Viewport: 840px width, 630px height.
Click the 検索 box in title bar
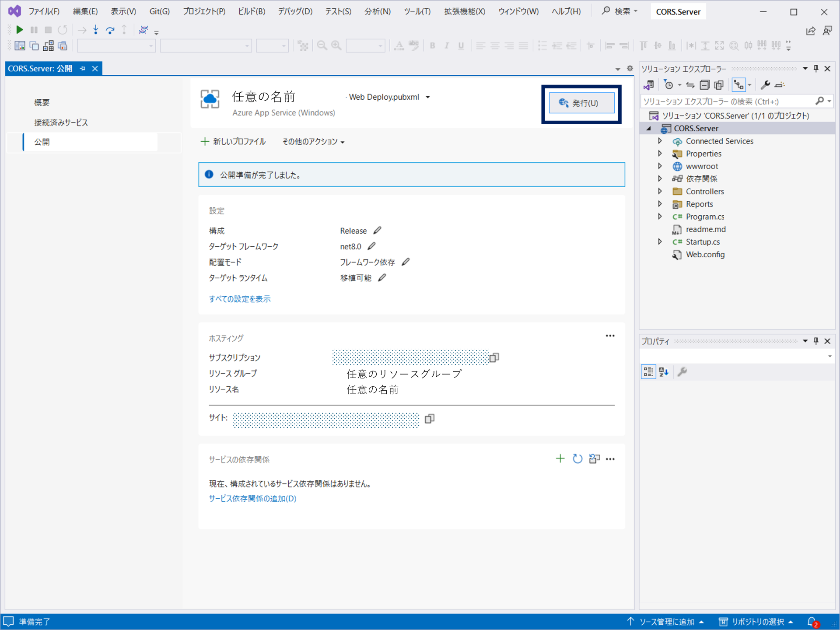(x=620, y=11)
